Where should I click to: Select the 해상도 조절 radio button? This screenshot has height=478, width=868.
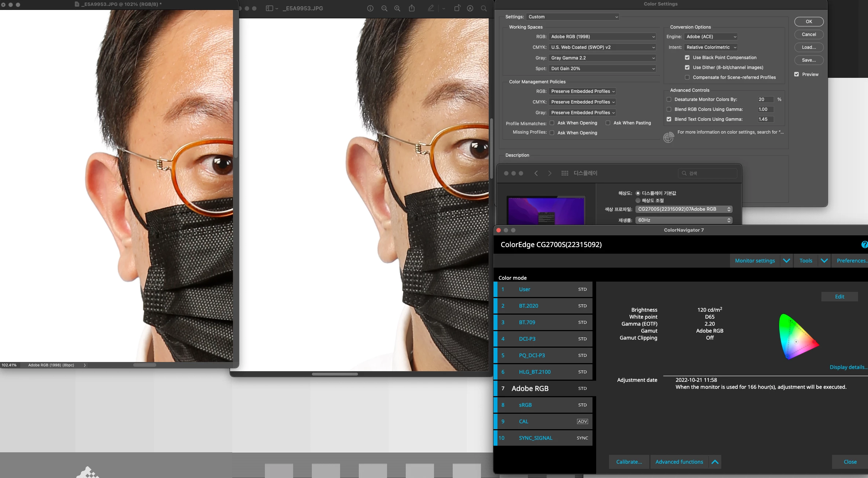click(x=638, y=200)
